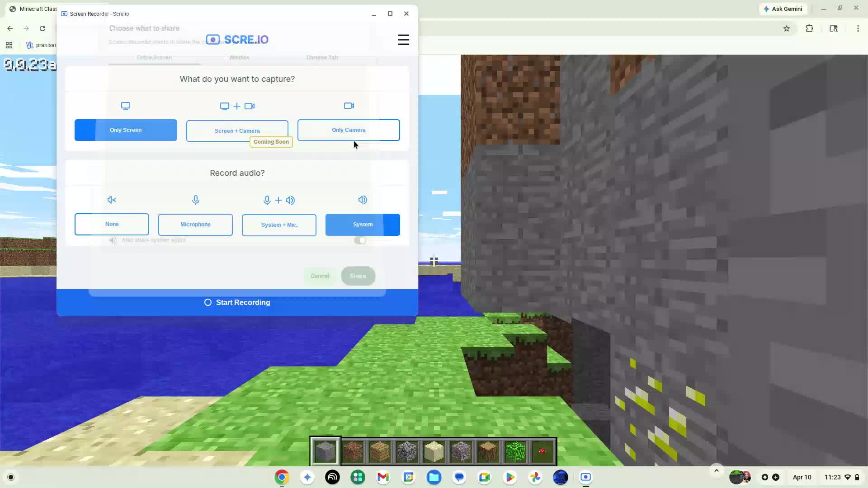Open the tab search dropdown in Chrome
The width and height of the screenshot is (868, 488).
pyautogui.click(x=833, y=28)
